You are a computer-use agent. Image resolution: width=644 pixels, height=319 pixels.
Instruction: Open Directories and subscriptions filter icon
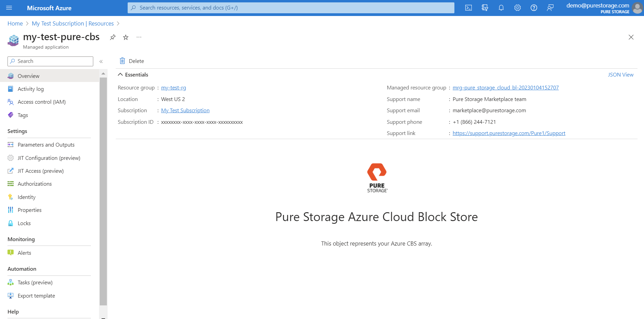click(485, 8)
